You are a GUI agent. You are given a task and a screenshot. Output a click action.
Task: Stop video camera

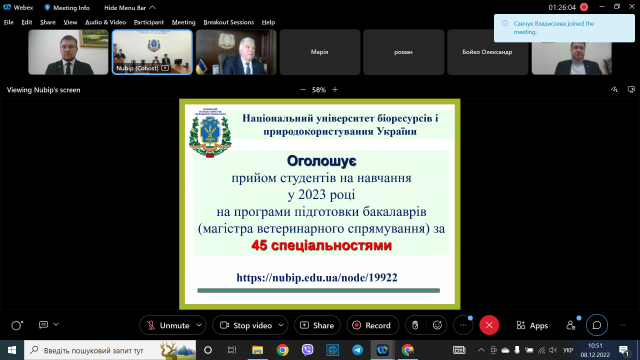pyautogui.click(x=246, y=325)
